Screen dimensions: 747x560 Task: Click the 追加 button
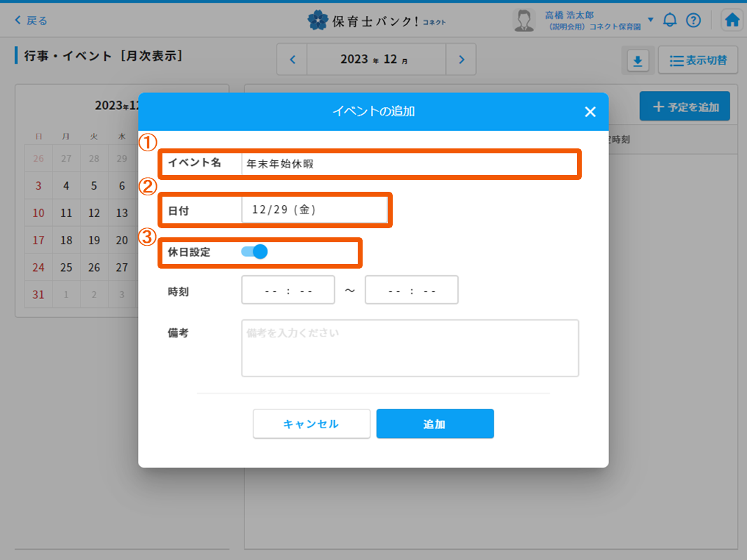click(435, 424)
